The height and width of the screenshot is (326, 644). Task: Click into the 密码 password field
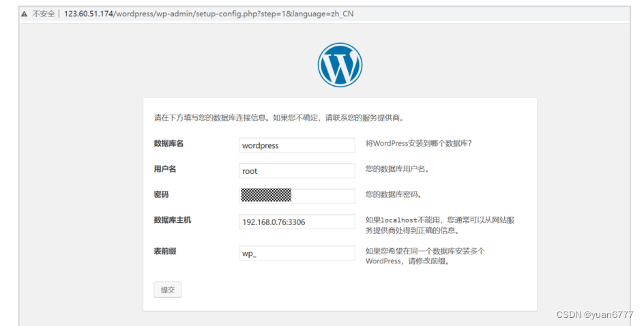point(297,196)
